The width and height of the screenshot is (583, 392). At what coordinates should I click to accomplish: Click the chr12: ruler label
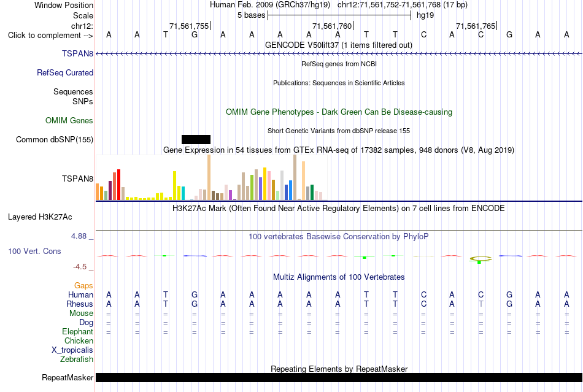[x=82, y=26]
